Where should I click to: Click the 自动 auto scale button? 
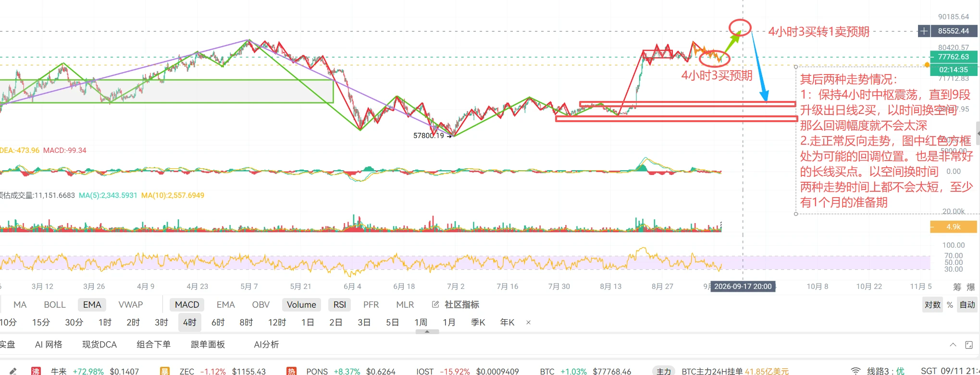967,305
